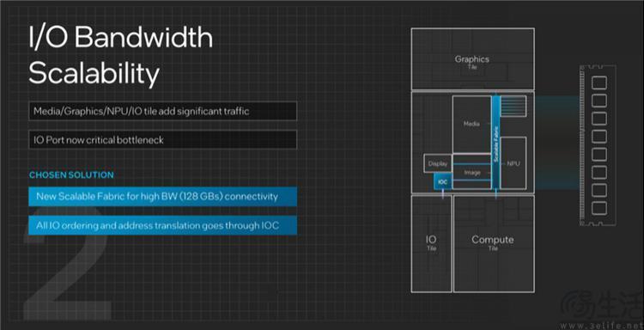Select 'All IO ordering and address translation' bar
This screenshot has width=644, height=330.
pyautogui.click(x=162, y=225)
